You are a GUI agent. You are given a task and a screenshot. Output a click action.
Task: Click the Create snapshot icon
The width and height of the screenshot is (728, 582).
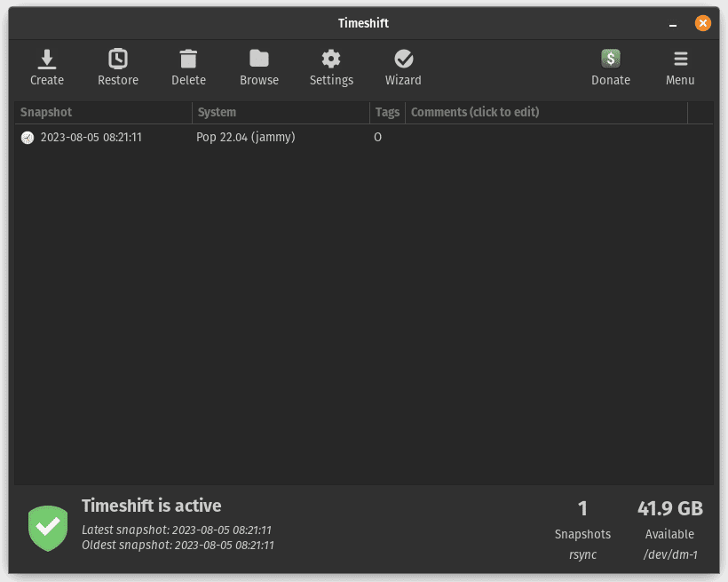pos(47,59)
